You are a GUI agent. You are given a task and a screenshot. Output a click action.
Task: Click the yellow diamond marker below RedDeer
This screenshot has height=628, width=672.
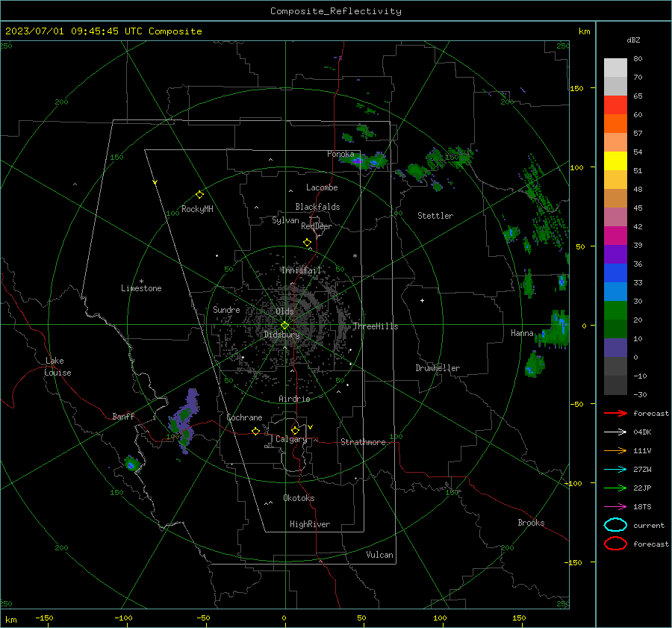(x=308, y=243)
